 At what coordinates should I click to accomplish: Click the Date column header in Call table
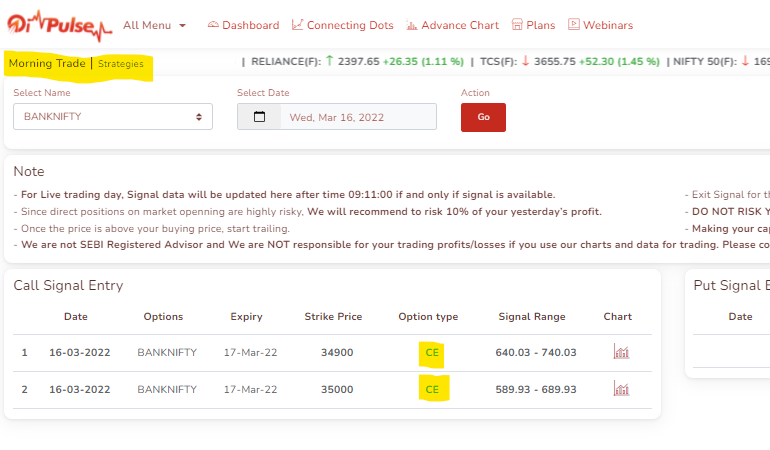76,317
